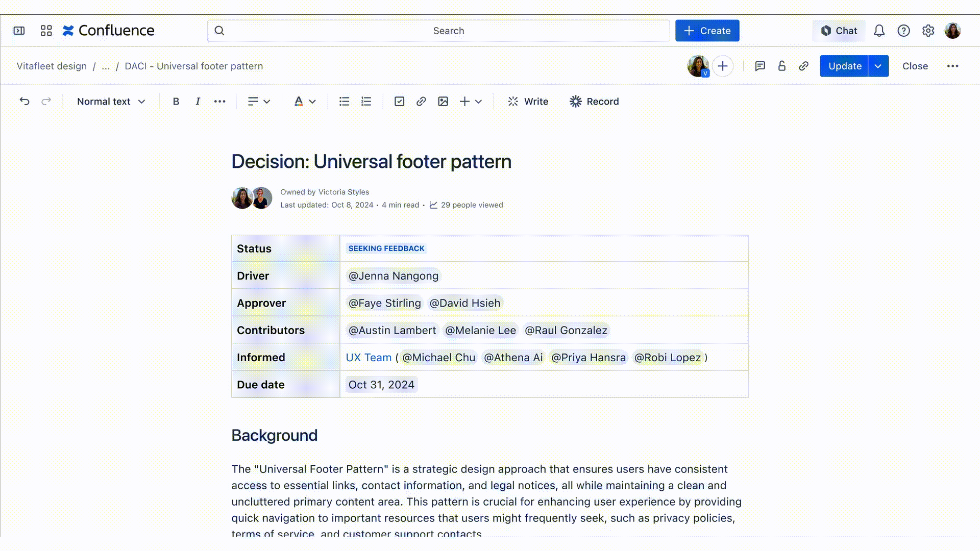Go to Confluence home logo
The height and width of the screenshot is (551, 980).
[108, 31]
